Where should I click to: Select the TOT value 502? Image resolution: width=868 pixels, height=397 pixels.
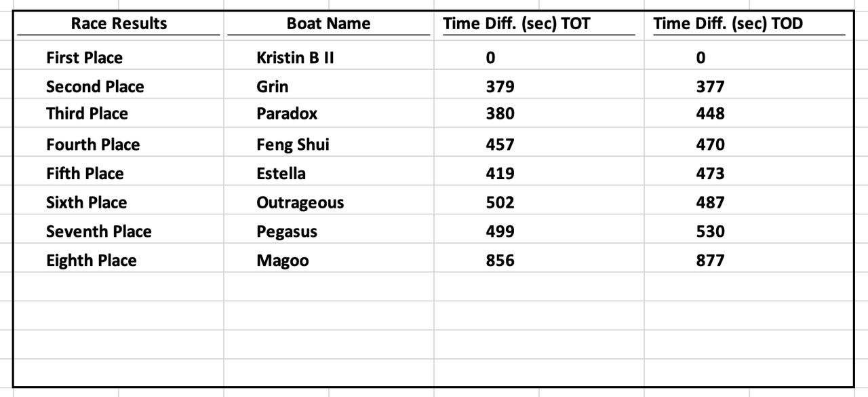tap(500, 202)
